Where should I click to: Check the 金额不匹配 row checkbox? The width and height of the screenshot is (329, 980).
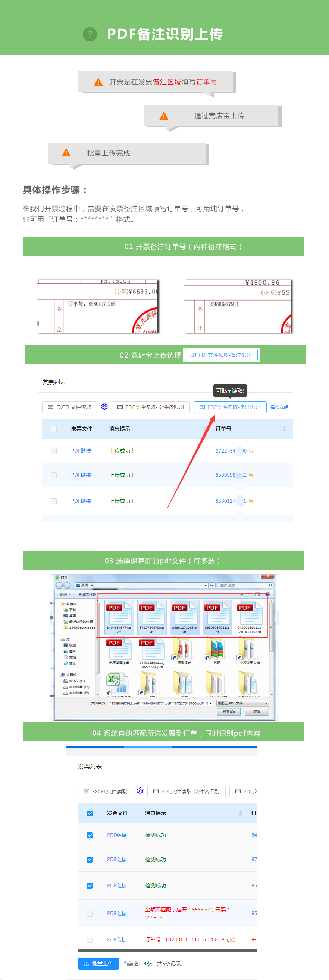90,913
